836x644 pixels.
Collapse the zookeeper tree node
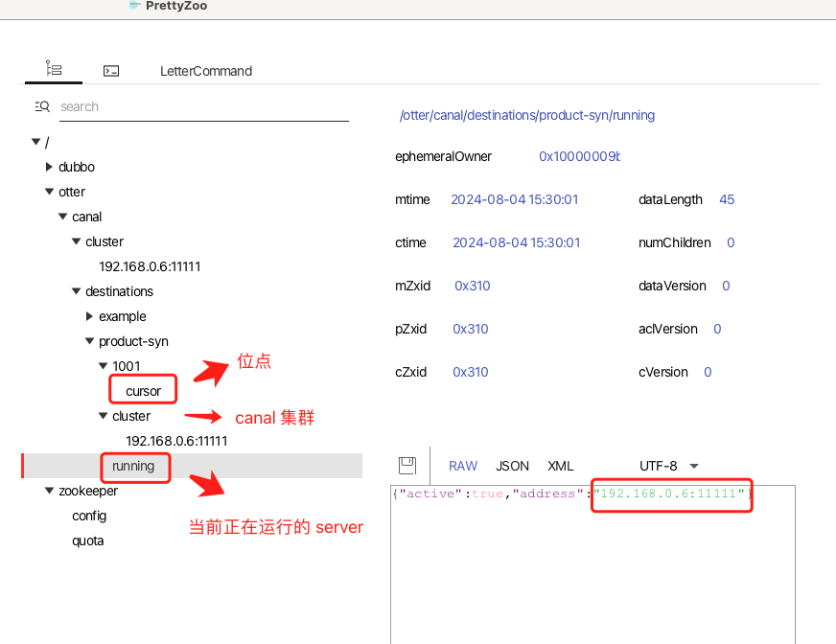tap(50, 491)
